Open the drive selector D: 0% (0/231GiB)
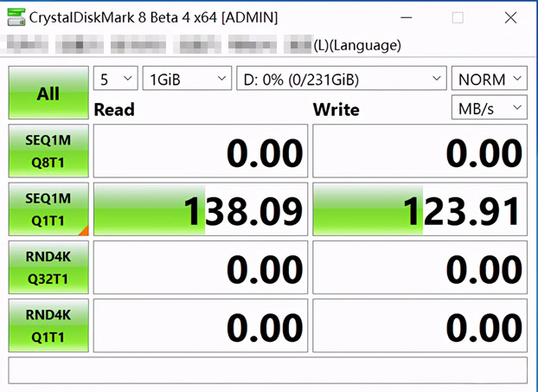This screenshot has height=392, width=538. point(342,78)
